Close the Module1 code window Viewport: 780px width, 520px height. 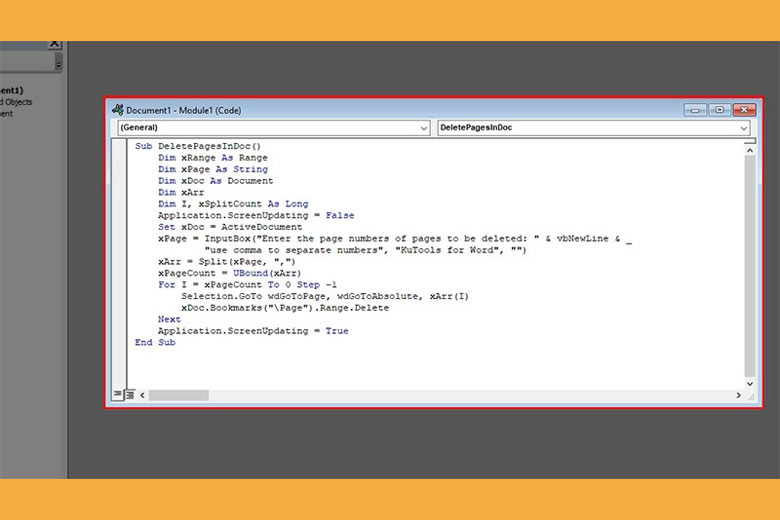point(744,110)
